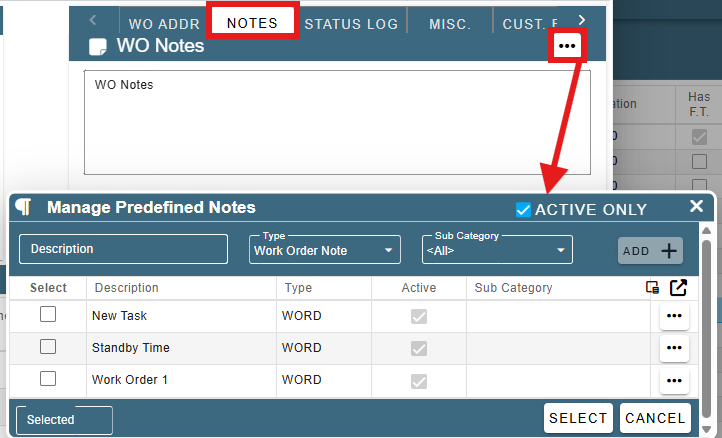Click the WORD type cell for Standby Time

coord(324,348)
